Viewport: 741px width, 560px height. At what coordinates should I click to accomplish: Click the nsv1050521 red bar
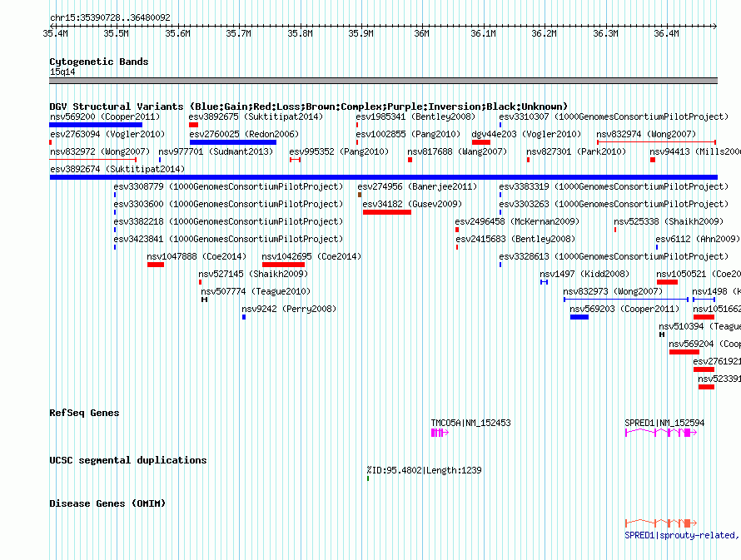coord(667,282)
